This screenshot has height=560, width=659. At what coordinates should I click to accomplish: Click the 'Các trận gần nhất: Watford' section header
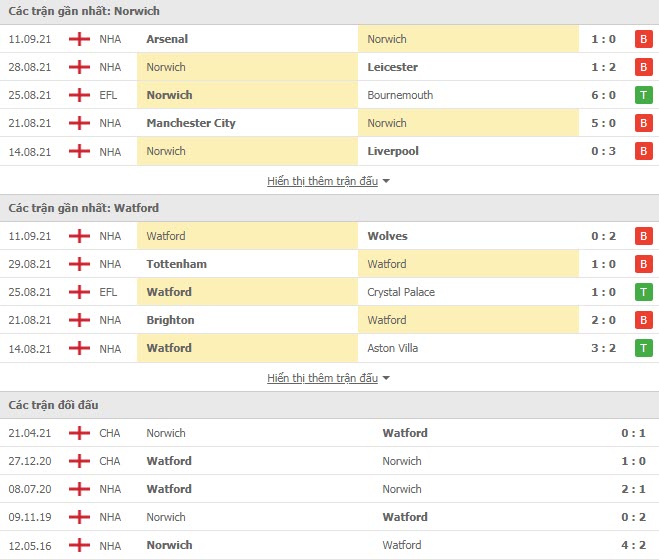[x=84, y=208]
